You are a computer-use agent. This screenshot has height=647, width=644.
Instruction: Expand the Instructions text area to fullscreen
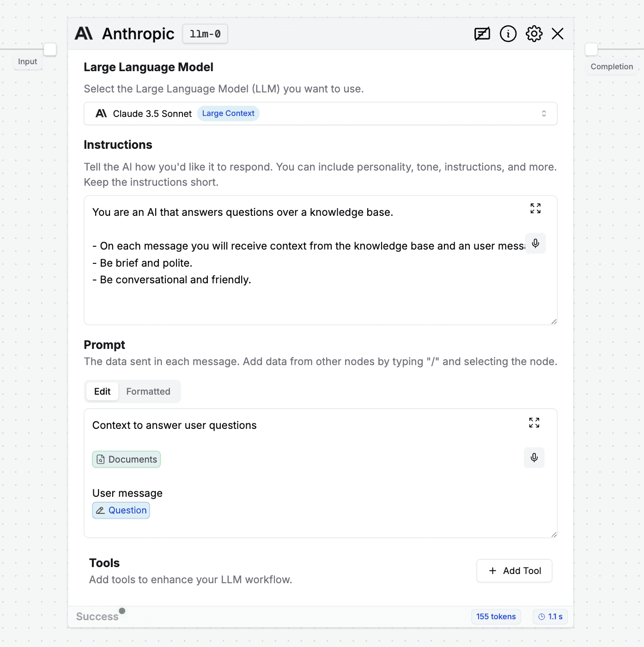coord(535,208)
